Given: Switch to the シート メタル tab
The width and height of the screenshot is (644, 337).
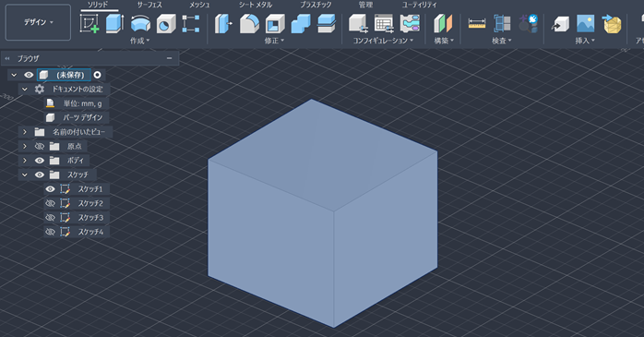Looking at the screenshot, I should [256, 5].
